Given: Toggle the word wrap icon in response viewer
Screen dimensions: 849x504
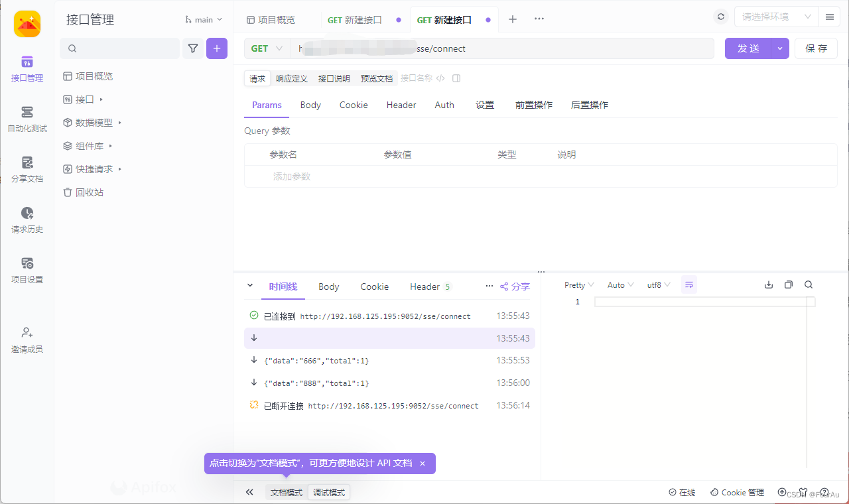Looking at the screenshot, I should pyautogui.click(x=689, y=285).
